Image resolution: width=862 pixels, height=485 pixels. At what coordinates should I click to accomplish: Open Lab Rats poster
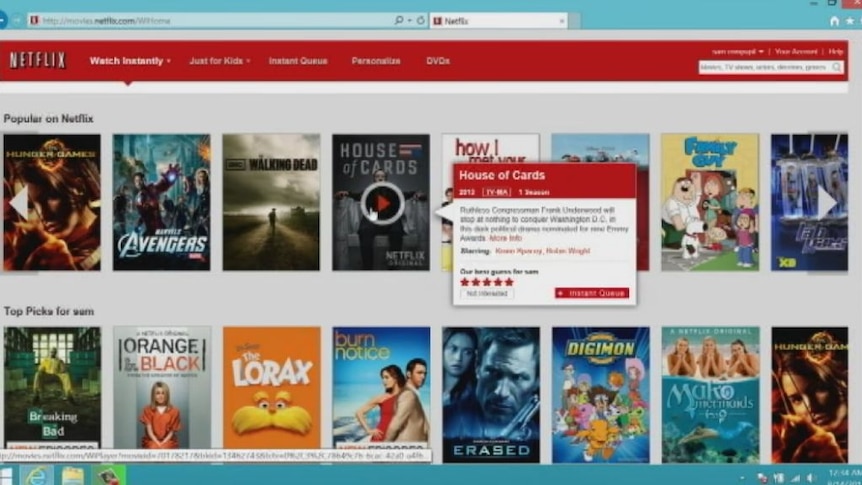809,202
